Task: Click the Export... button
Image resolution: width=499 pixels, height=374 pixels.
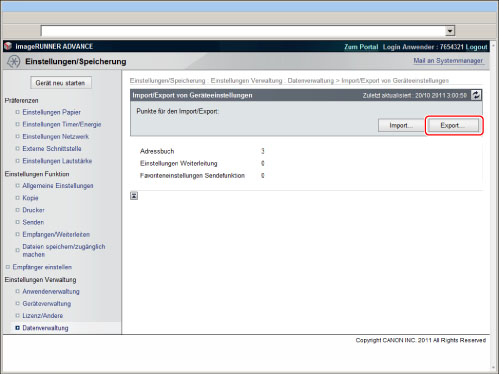Action: click(453, 125)
